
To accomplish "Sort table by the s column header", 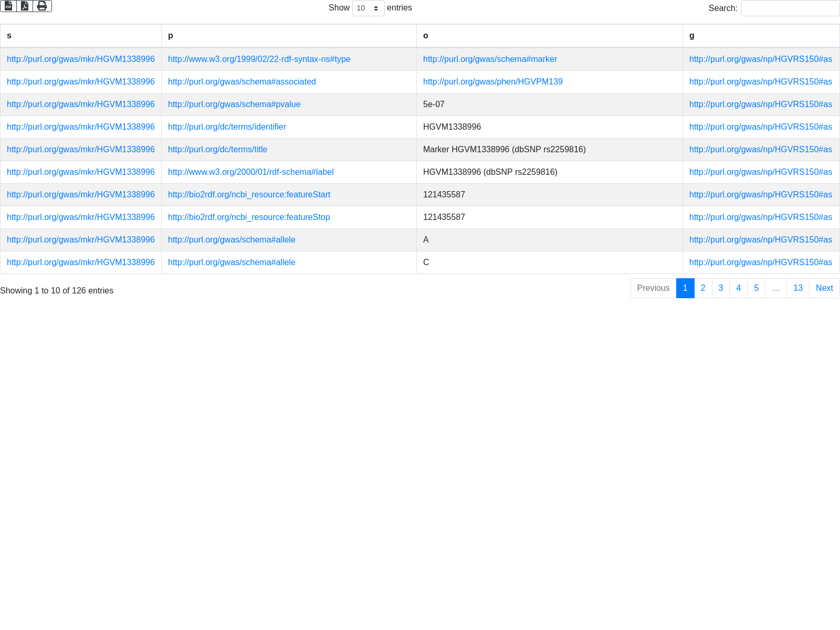I will [80, 36].
